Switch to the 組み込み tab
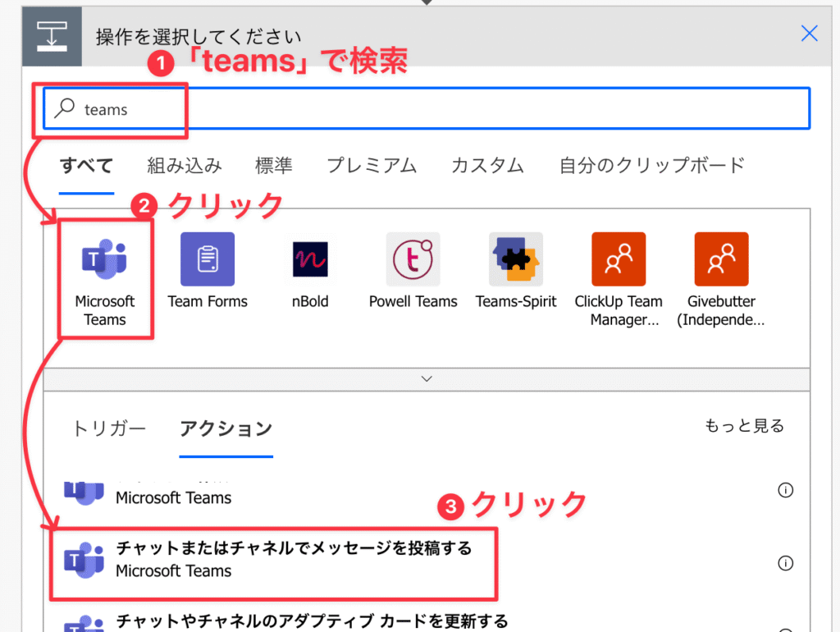Image resolution: width=840 pixels, height=632 pixels. click(185, 165)
